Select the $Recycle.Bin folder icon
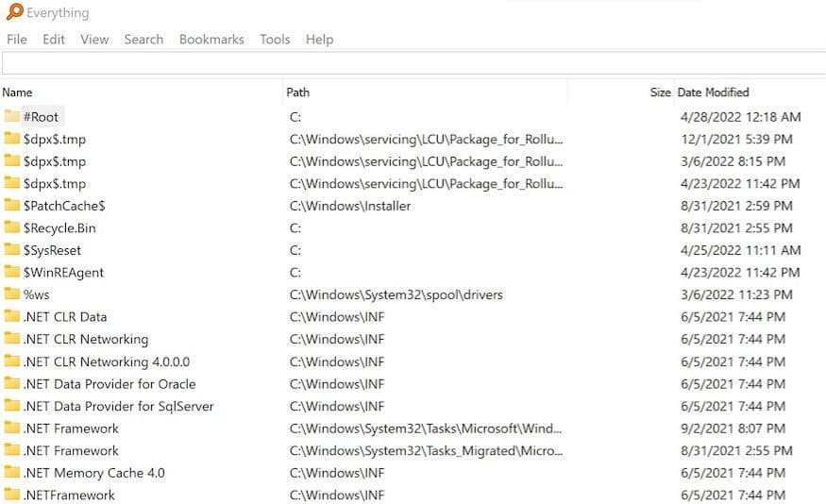The image size is (826, 504). click(x=11, y=227)
